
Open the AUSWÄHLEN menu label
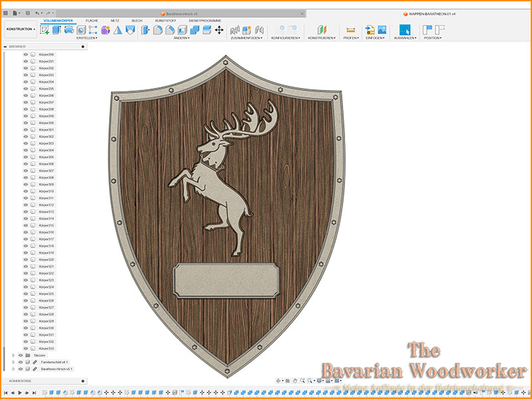click(405, 38)
